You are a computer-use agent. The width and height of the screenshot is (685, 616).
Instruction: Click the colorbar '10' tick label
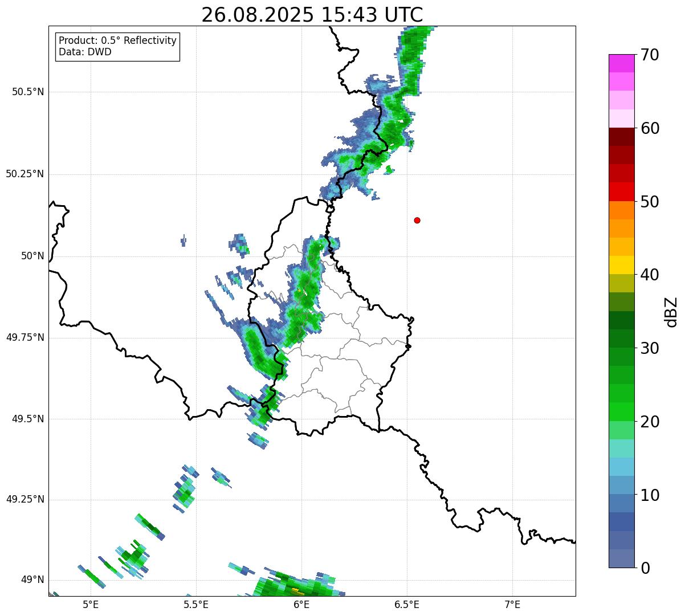(650, 495)
